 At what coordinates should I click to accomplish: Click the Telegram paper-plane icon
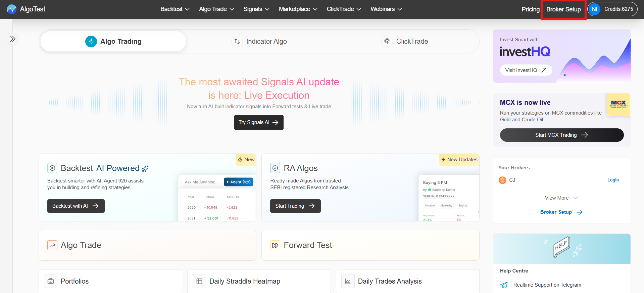pos(504,285)
